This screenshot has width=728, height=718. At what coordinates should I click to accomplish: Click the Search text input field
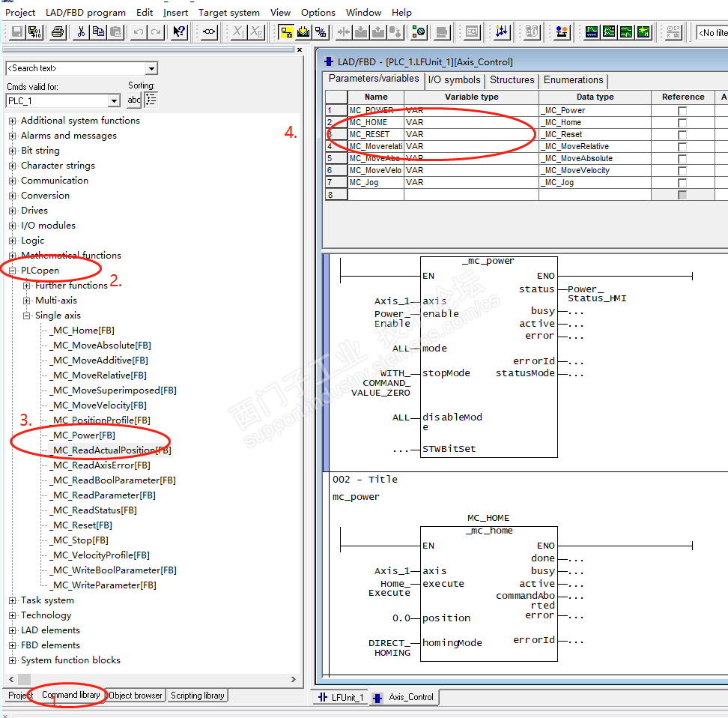75,68
